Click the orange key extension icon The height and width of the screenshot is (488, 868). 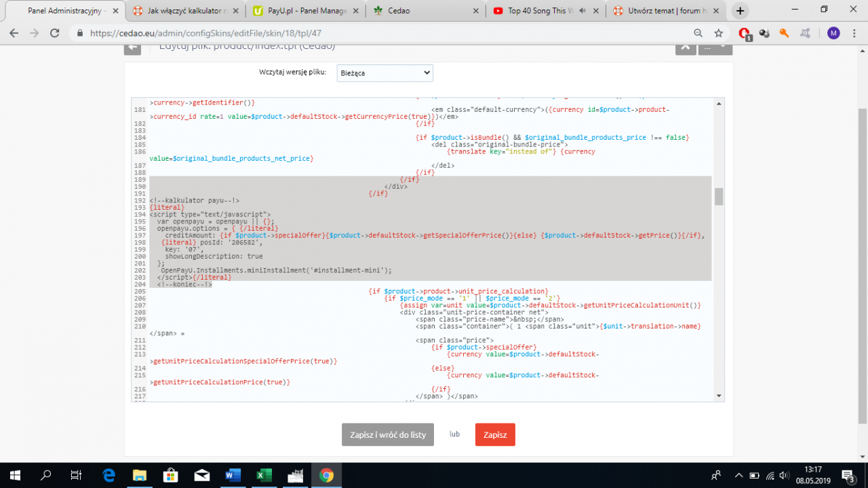pyautogui.click(x=785, y=33)
